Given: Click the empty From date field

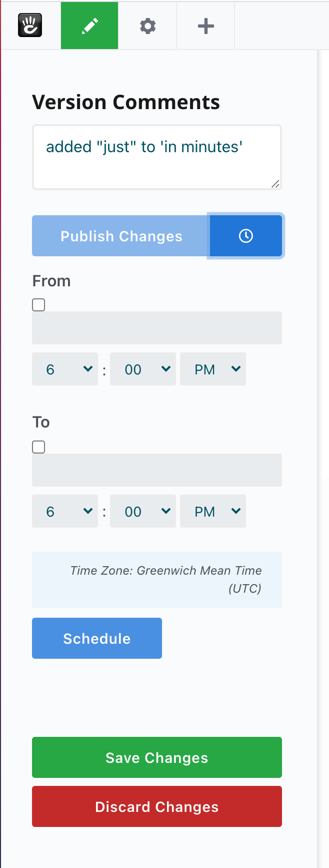Looking at the screenshot, I should (156, 328).
